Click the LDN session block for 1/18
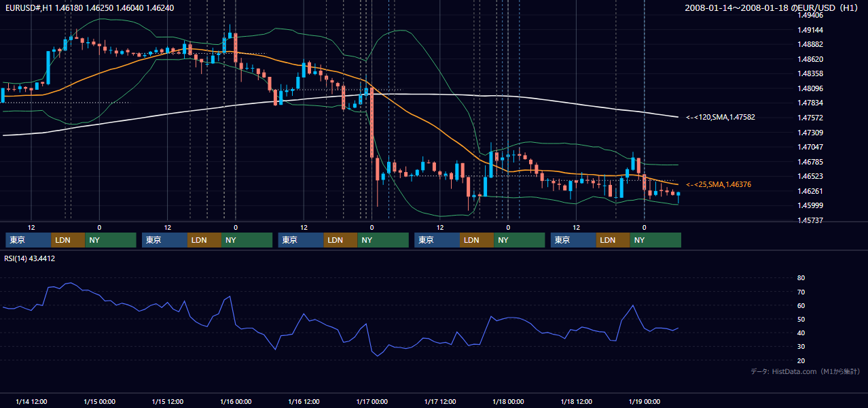This screenshot has height=408, width=868. click(x=613, y=240)
